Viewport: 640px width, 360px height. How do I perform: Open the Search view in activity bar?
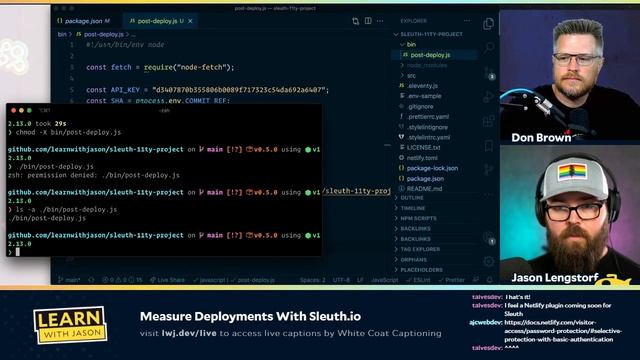pyautogui.click(x=488, y=48)
